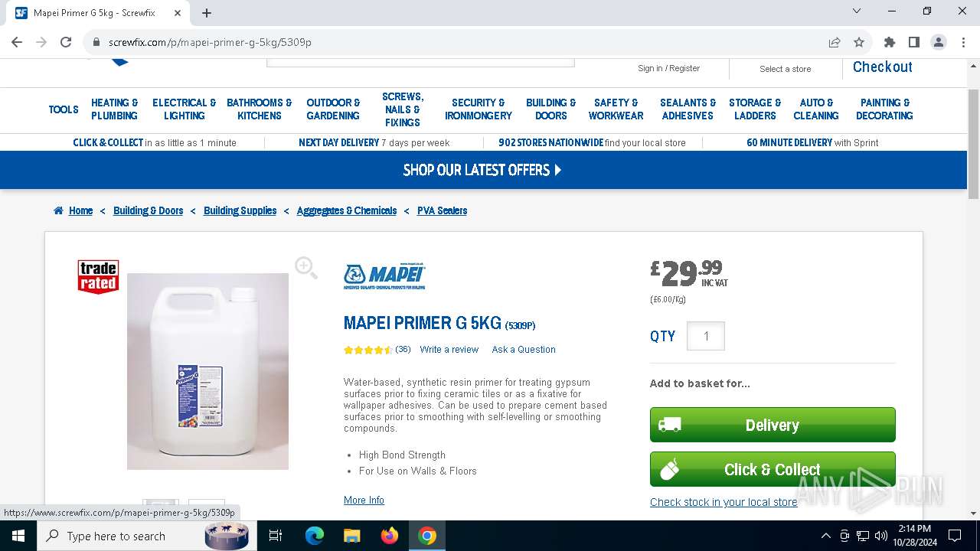Viewport: 980px width, 551px height.
Task: Open the Tools category menu
Action: click(64, 109)
